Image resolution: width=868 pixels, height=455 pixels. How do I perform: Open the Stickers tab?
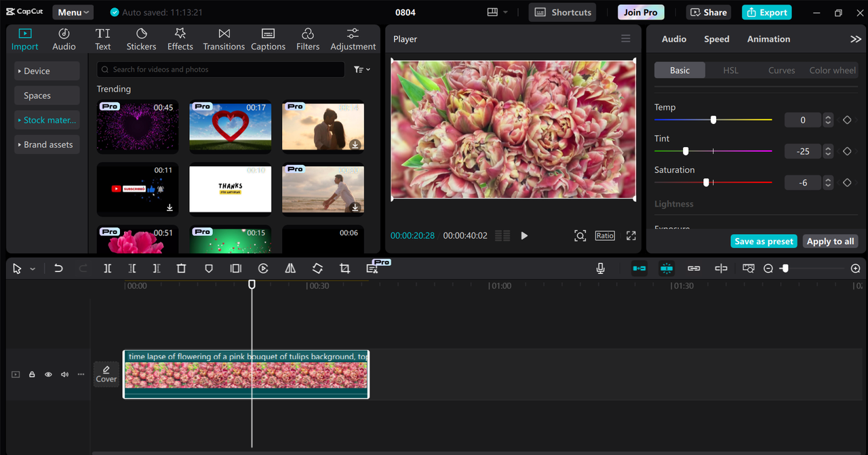tap(141, 39)
